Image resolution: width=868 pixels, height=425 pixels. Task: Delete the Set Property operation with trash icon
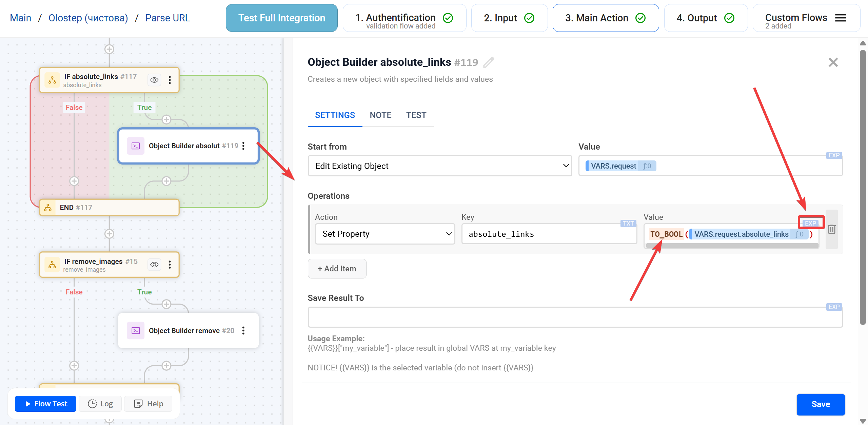(831, 230)
